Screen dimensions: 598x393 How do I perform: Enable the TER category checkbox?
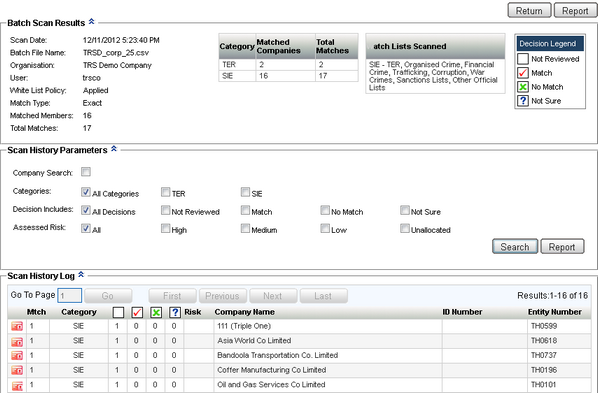pos(166,192)
